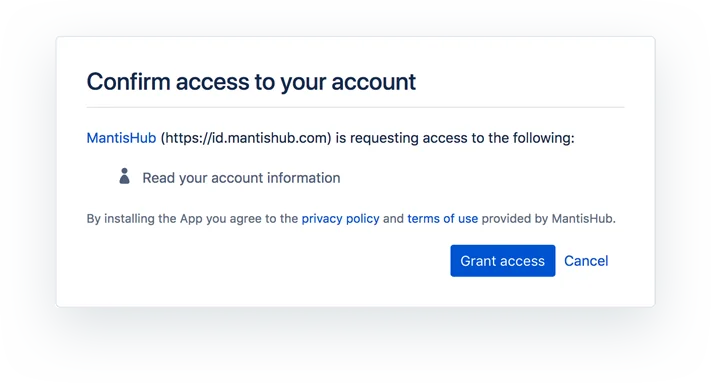
Task: Click the 'is requesting access to the following' text
Action: click(455, 138)
